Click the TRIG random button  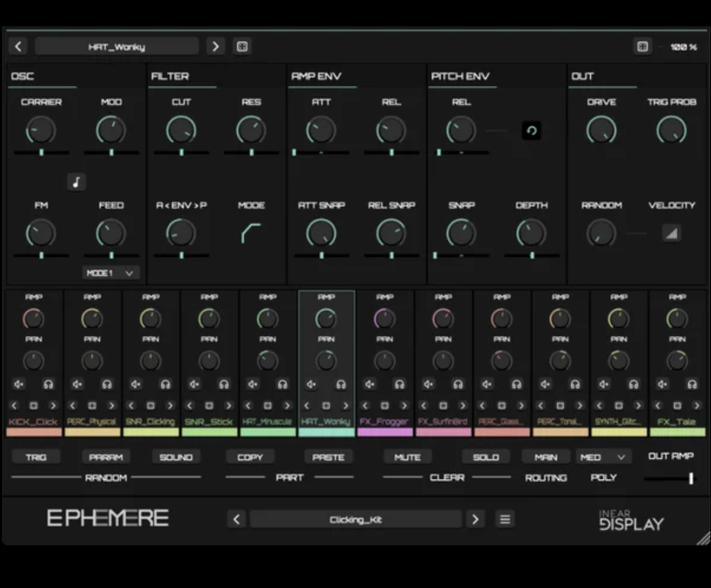[x=36, y=457]
